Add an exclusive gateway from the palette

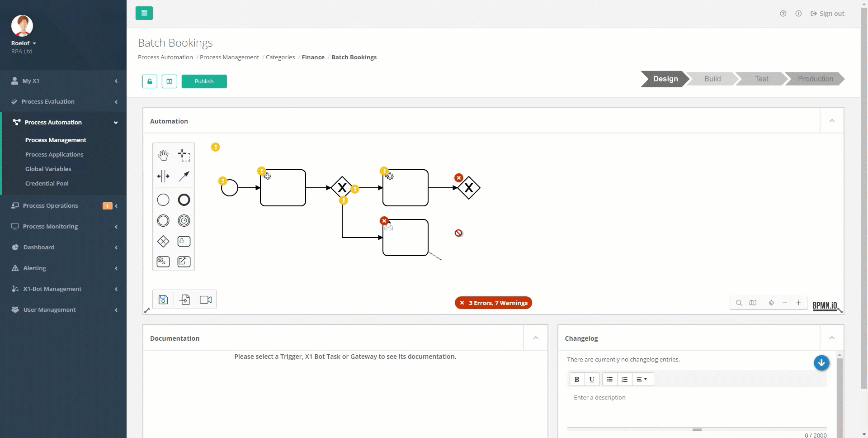pyautogui.click(x=163, y=242)
